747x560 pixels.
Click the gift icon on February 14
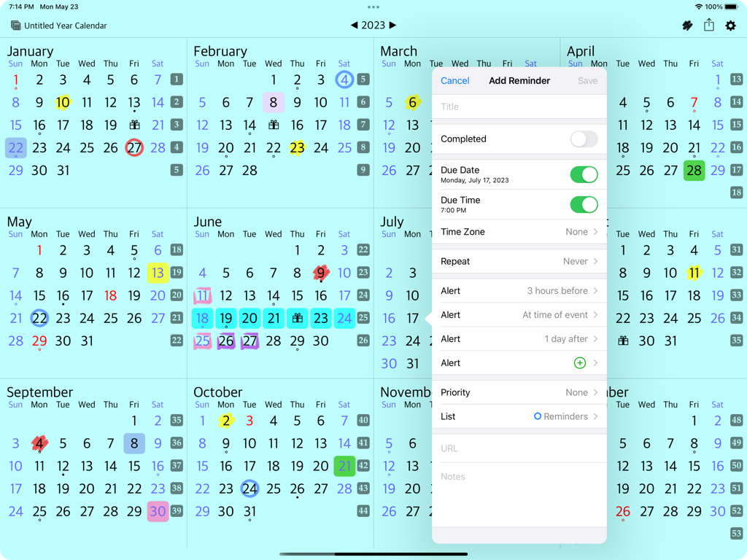click(274, 125)
